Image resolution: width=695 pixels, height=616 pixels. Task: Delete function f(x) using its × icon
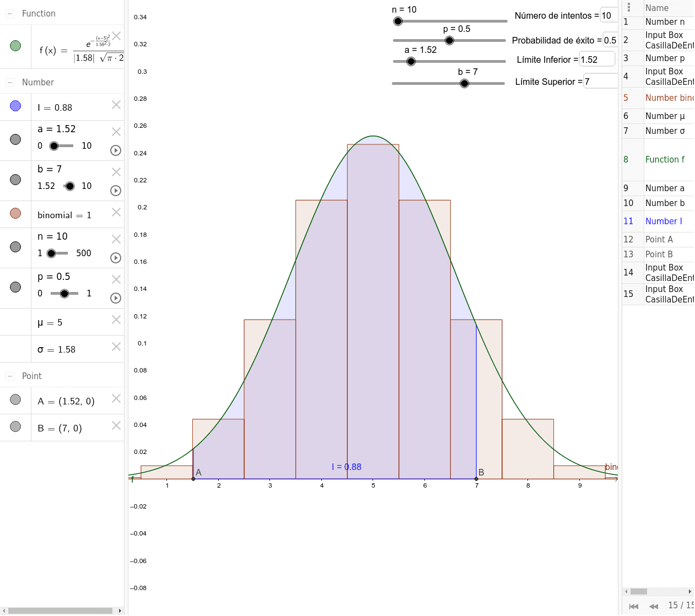pyautogui.click(x=116, y=35)
